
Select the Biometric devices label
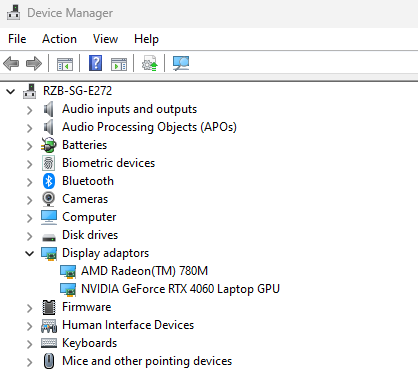point(108,163)
